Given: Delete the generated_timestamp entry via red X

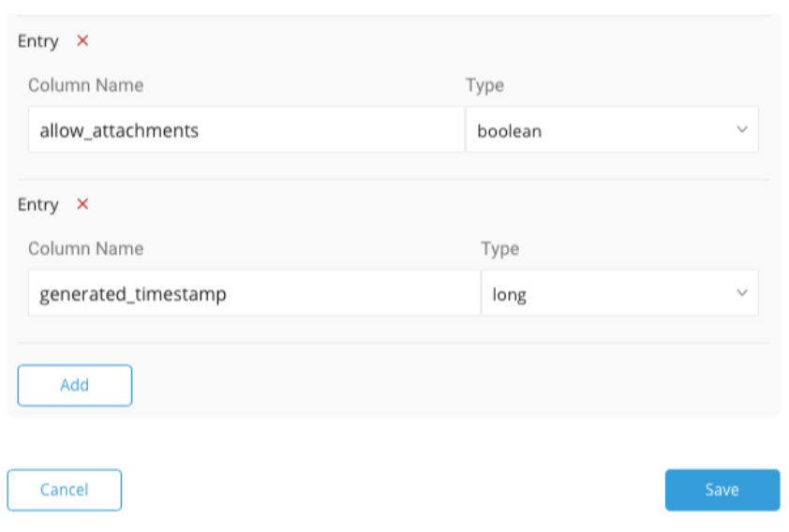Looking at the screenshot, I should tap(82, 204).
